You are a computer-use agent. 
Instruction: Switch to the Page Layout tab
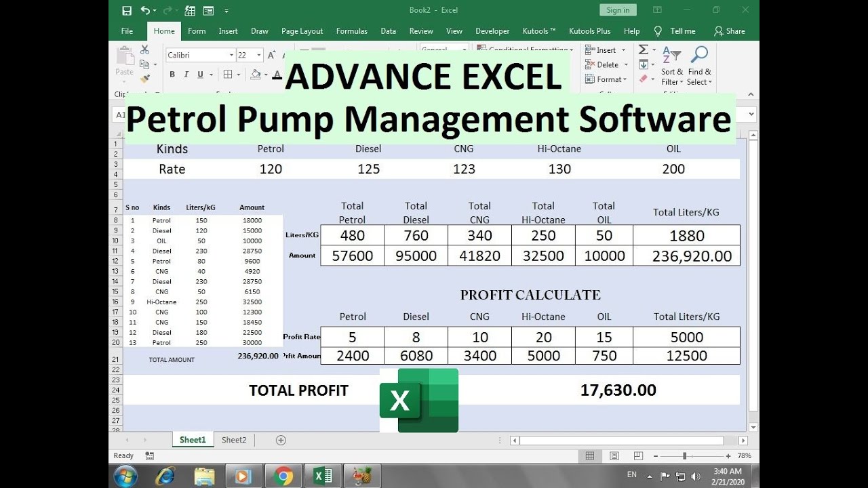click(302, 31)
